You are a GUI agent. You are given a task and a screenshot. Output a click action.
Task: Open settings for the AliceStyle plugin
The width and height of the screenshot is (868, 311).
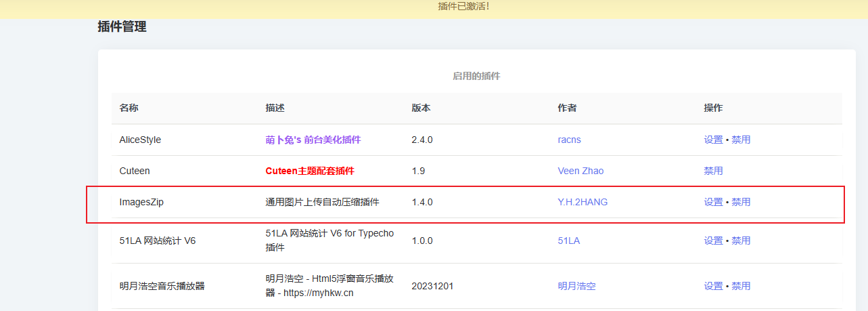713,140
